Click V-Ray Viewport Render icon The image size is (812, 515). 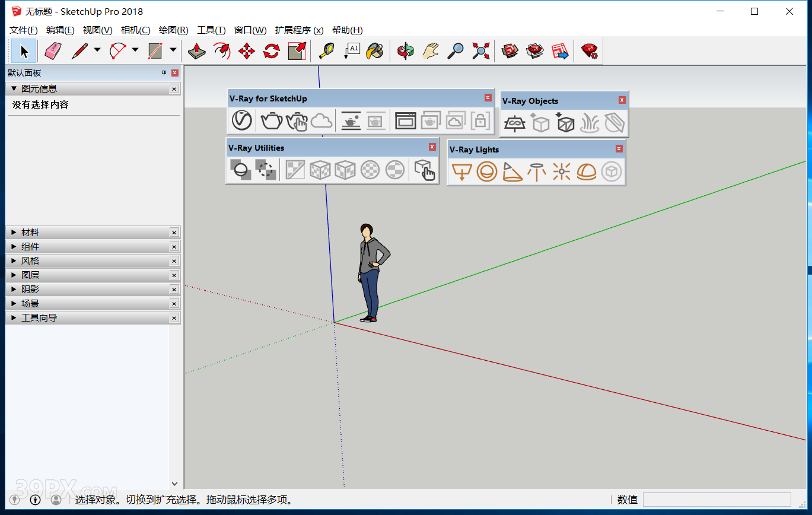351,120
